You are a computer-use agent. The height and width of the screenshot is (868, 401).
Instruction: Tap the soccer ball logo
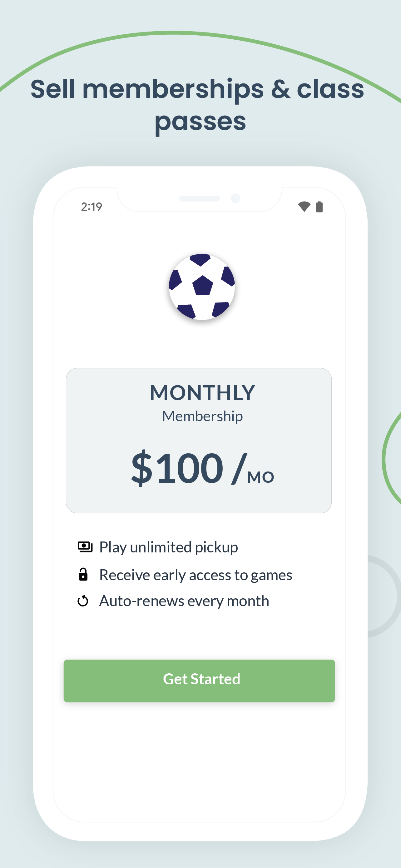pos(202,287)
